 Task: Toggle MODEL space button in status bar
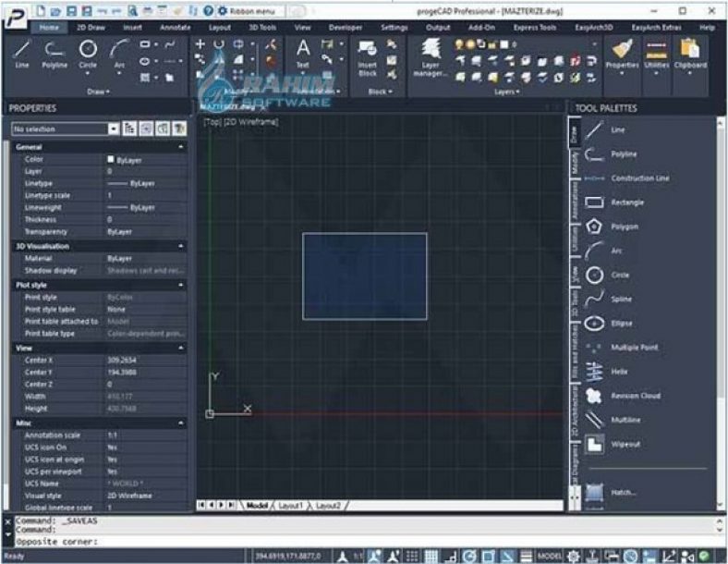tap(550, 556)
